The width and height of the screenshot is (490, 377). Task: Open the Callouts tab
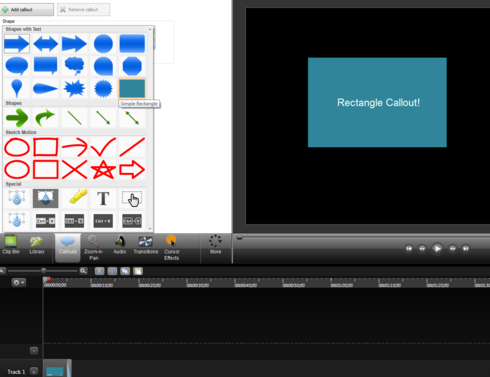pyautogui.click(x=68, y=247)
